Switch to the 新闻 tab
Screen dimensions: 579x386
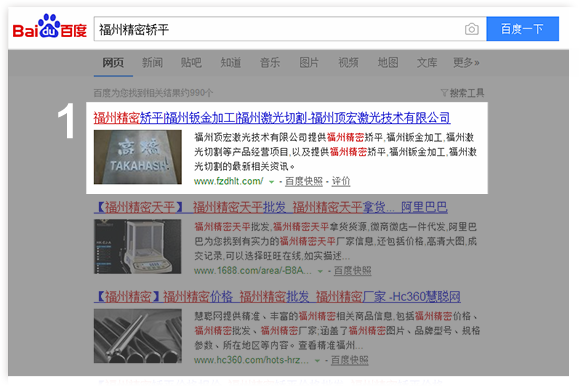[x=153, y=62]
